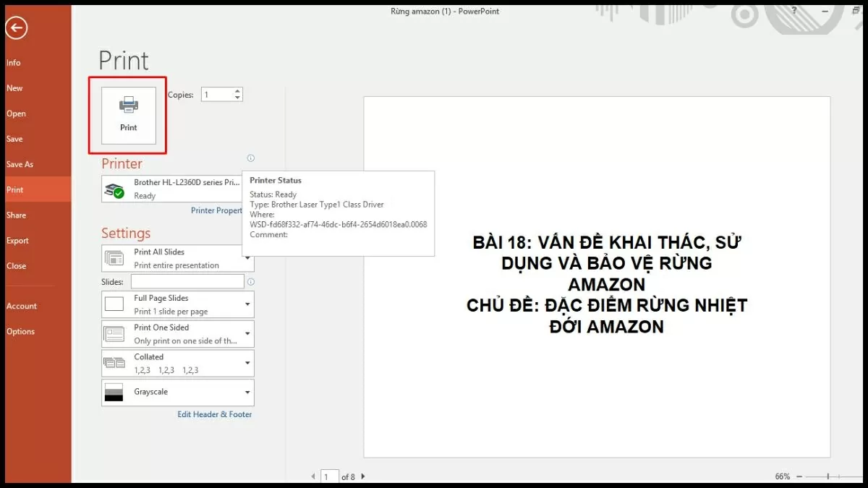Click the next page arrow below the preview
The width and height of the screenshot is (868, 488).
362,476
